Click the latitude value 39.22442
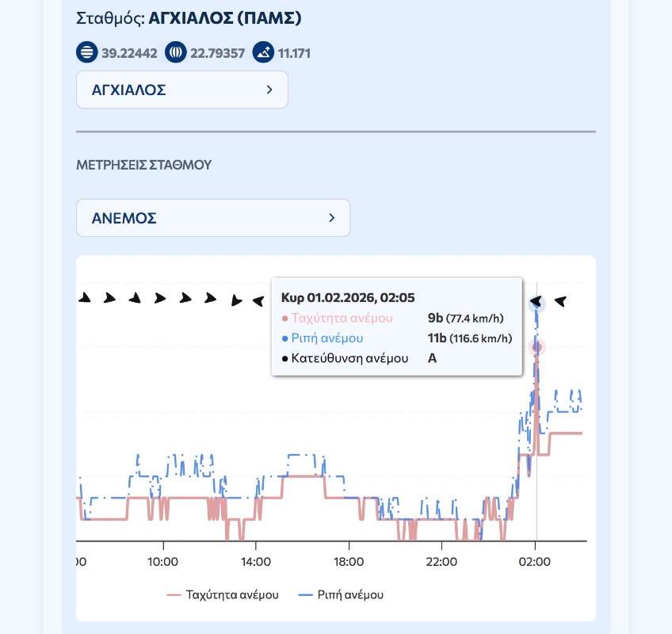 (129, 54)
